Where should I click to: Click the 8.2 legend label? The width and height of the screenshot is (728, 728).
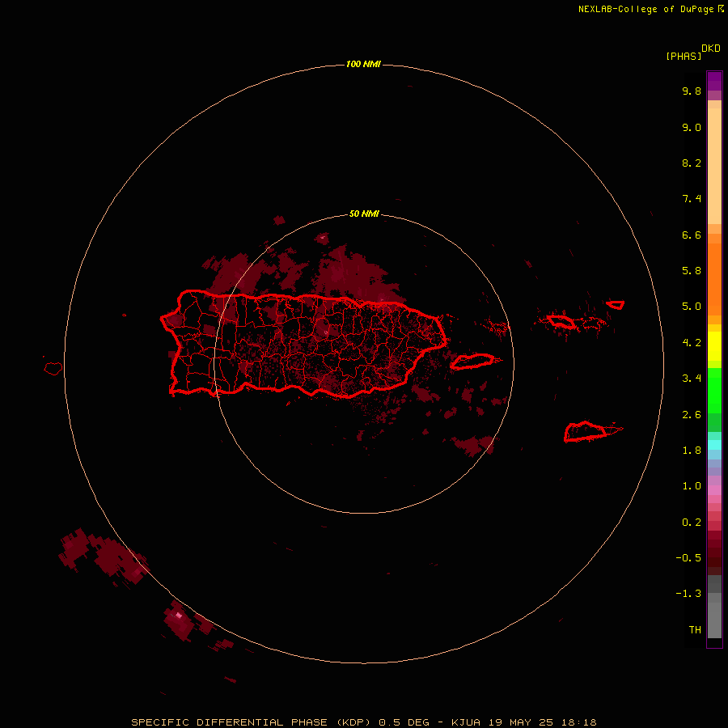pyautogui.click(x=692, y=163)
